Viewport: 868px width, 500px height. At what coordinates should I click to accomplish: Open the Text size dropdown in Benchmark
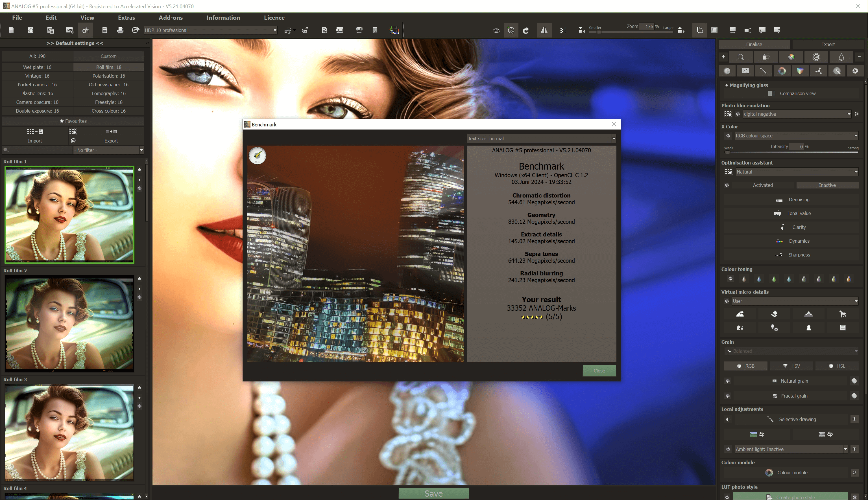541,138
